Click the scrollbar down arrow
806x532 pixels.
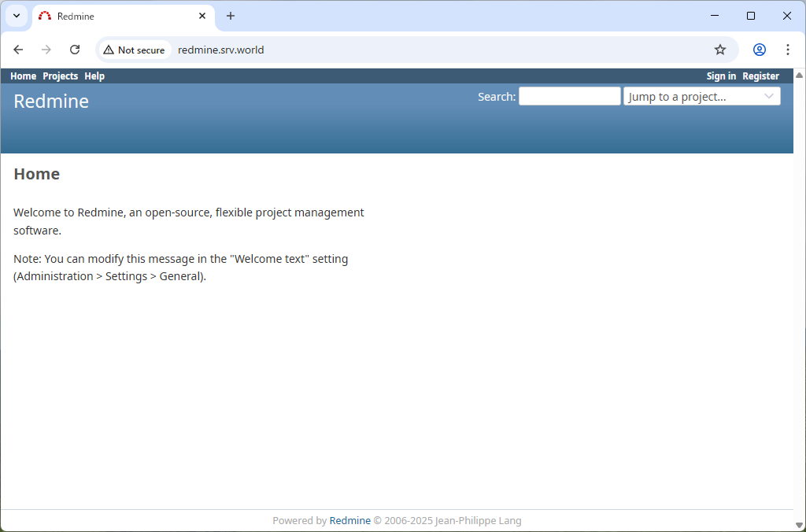tap(799, 524)
